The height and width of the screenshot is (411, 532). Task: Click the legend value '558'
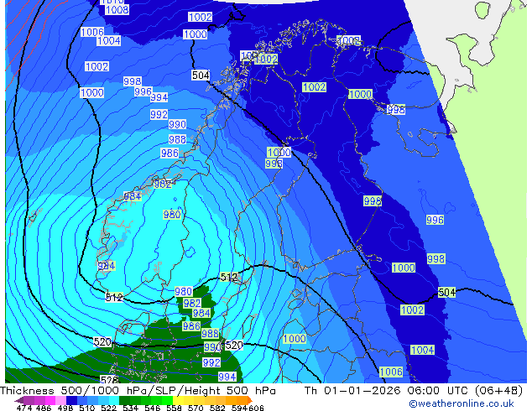click(x=174, y=408)
